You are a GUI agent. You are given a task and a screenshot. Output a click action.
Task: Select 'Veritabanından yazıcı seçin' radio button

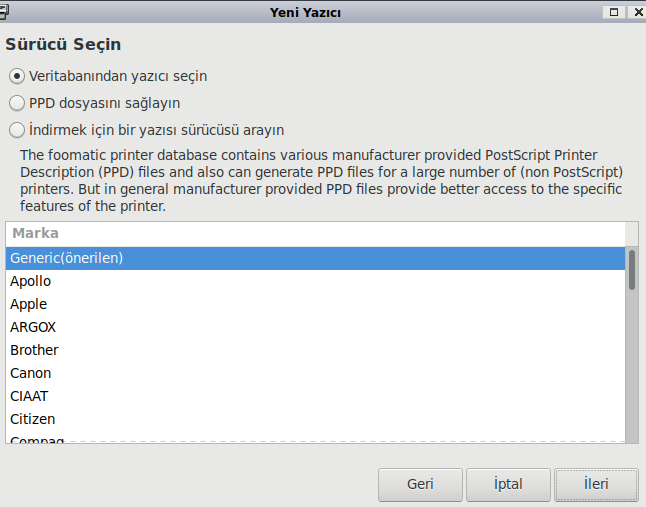[16, 76]
